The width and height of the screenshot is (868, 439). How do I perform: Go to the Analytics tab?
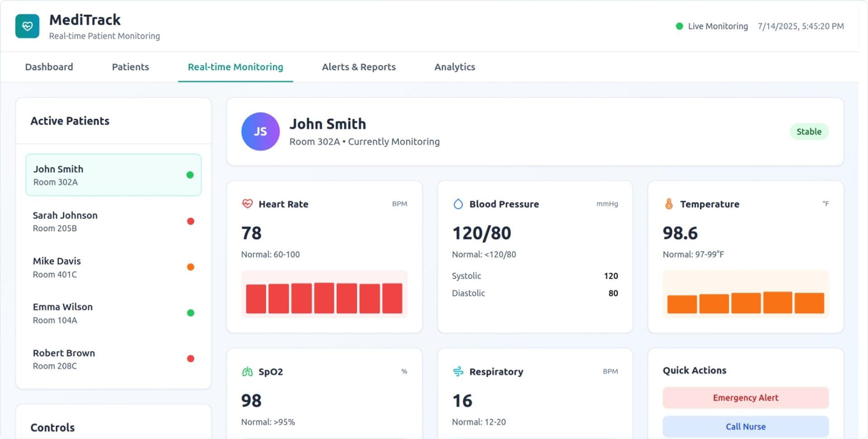[x=455, y=67]
